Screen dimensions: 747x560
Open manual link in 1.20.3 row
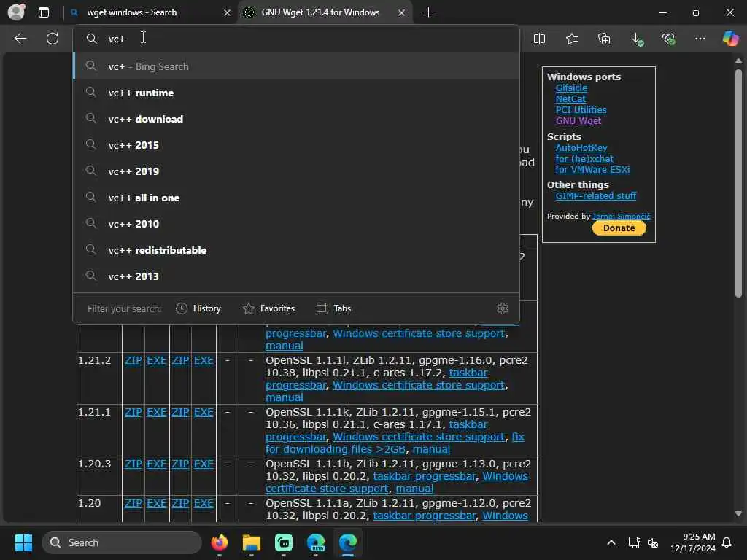click(414, 489)
